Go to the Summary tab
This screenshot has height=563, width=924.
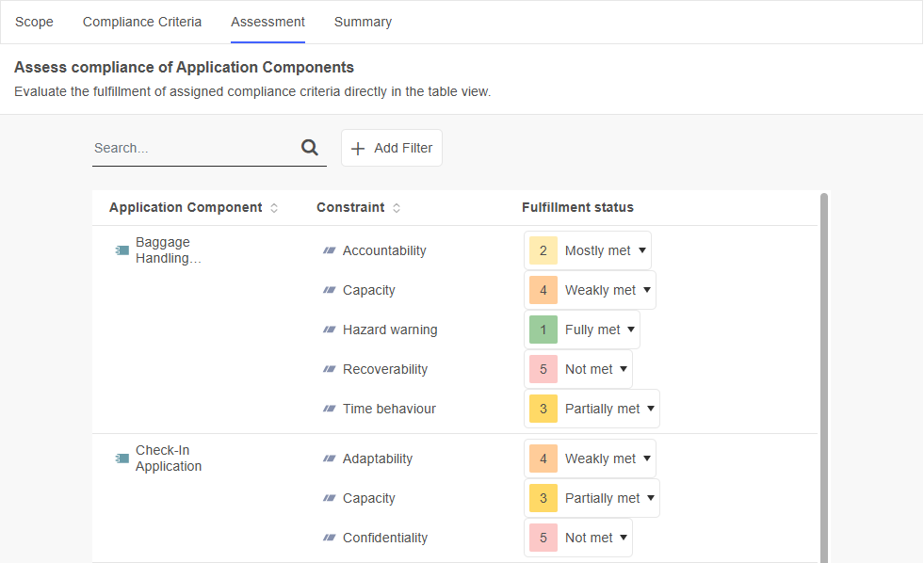click(363, 22)
